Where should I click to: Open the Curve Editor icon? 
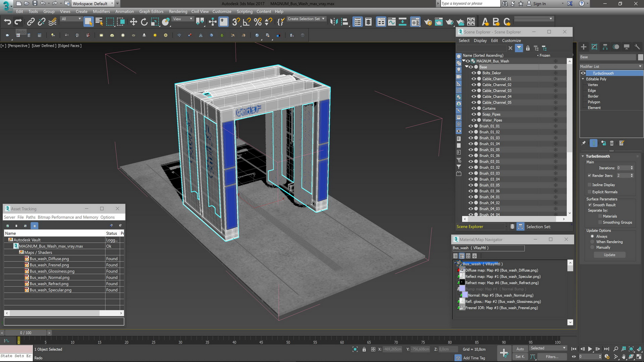[x=392, y=22]
